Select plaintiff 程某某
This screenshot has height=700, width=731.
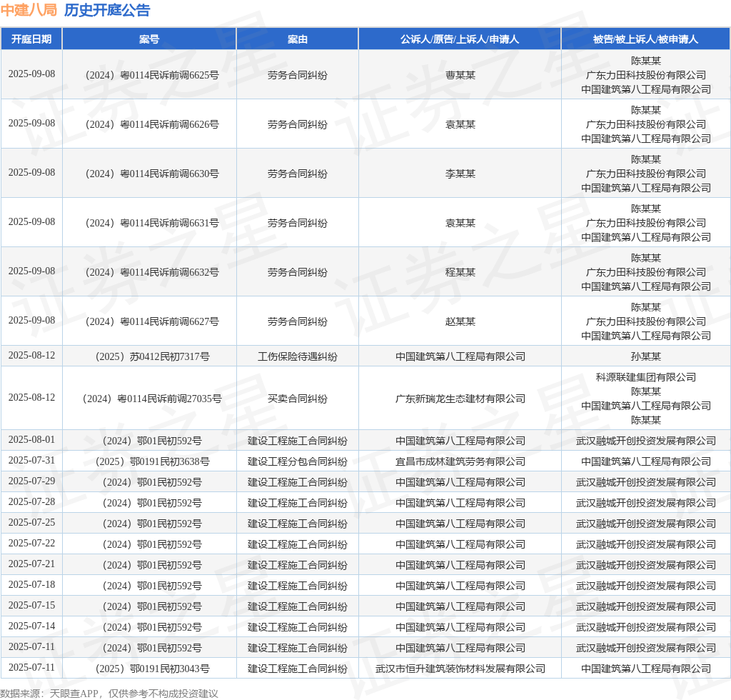pyautogui.click(x=460, y=272)
